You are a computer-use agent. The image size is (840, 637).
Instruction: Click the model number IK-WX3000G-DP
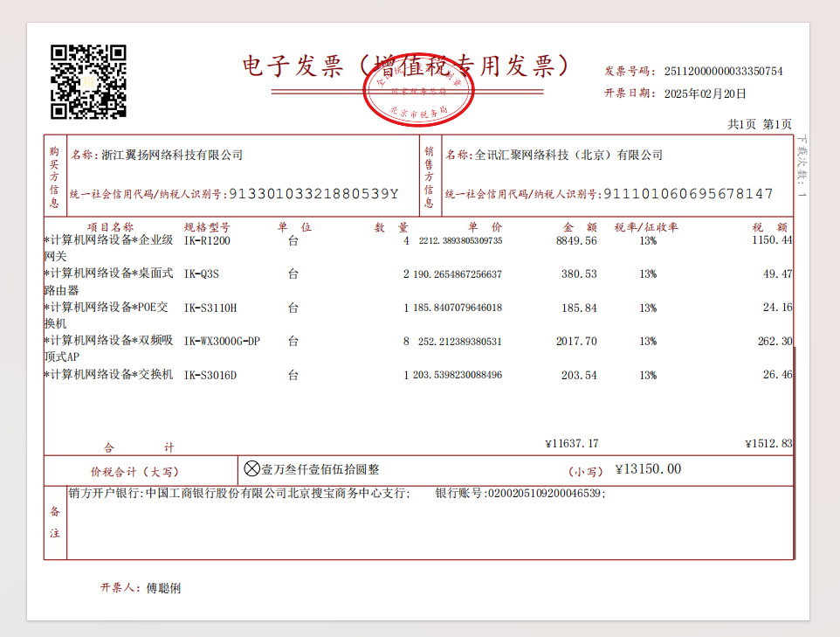pos(222,342)
